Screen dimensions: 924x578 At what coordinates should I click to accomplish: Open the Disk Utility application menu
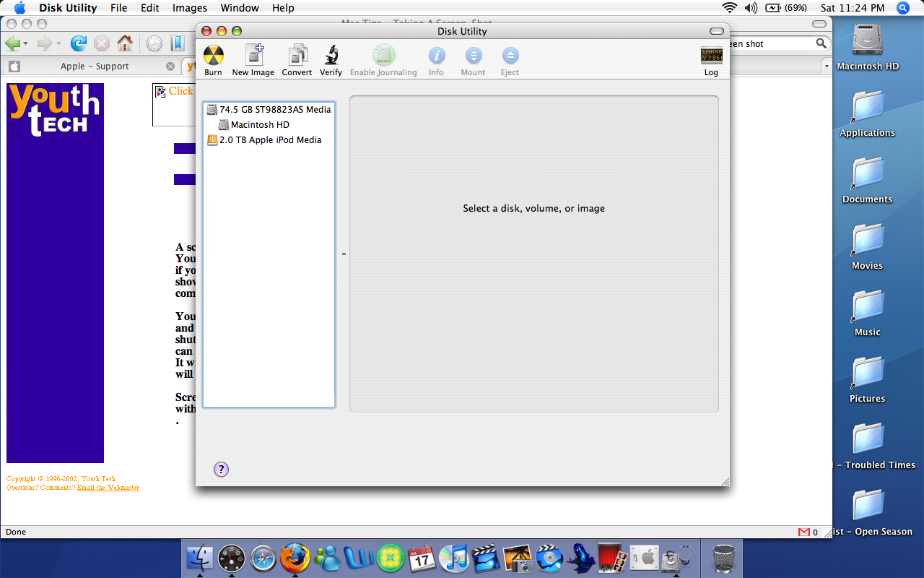pyautogui.click(x=68, y=8)
